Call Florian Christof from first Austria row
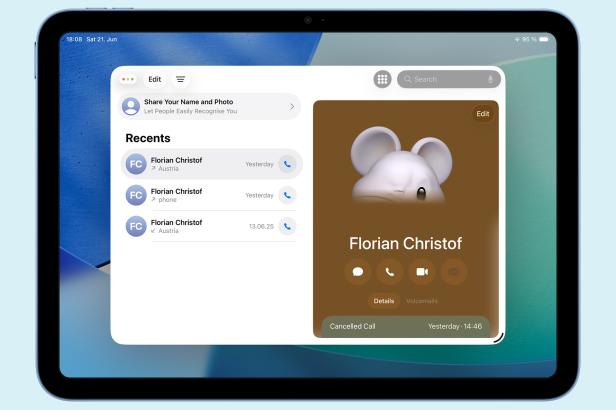 pos(287,164)
